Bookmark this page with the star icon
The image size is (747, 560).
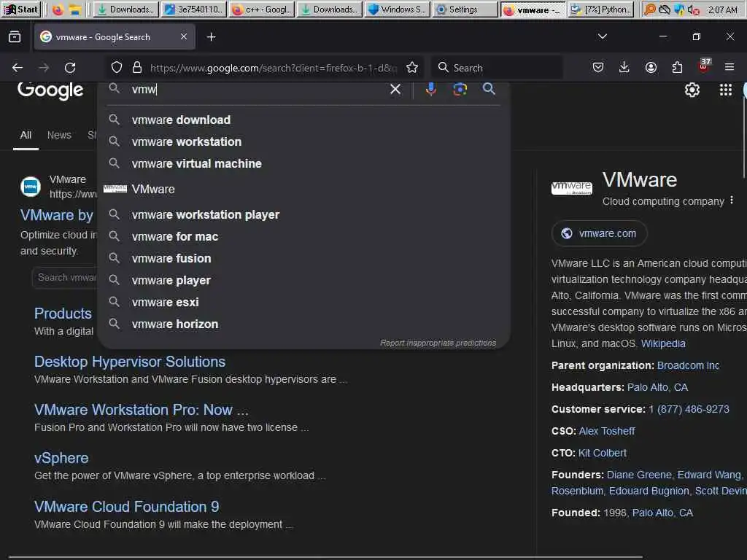[x=413, y=68]
